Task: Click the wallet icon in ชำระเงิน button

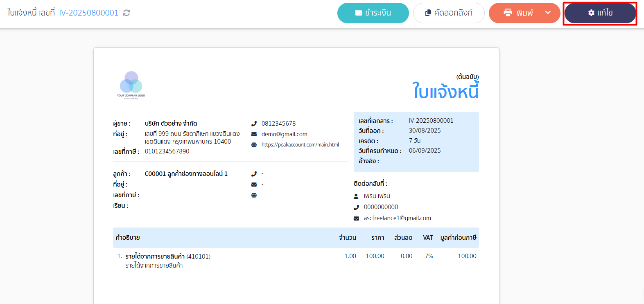Action: 359,13
